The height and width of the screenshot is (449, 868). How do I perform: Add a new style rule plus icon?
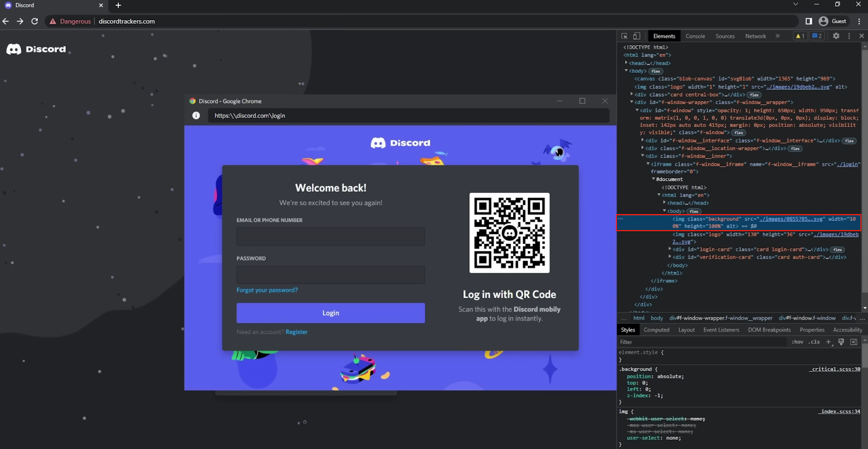tap(828, 342)
